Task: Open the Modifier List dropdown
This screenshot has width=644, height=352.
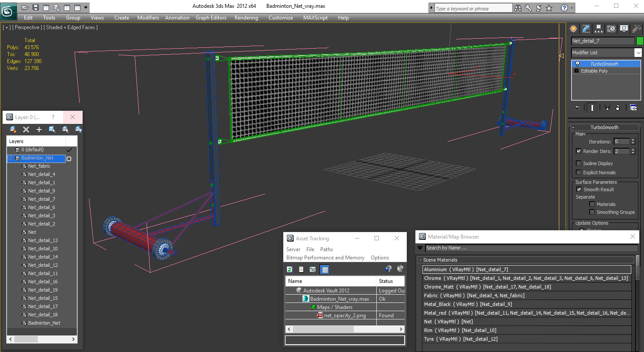Action: 638,53
